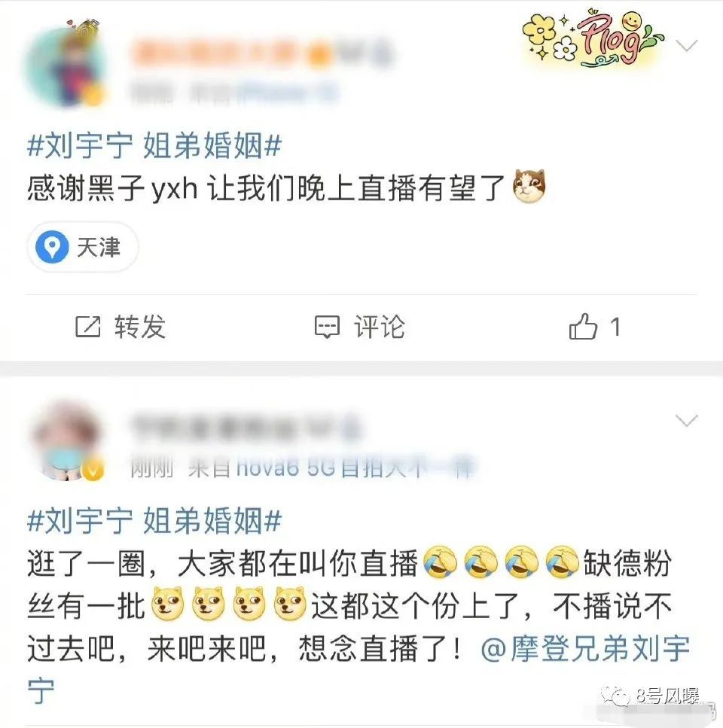Tap the blue location pin icon
Viewport: 723px width, 728px height.
(52, 246)
